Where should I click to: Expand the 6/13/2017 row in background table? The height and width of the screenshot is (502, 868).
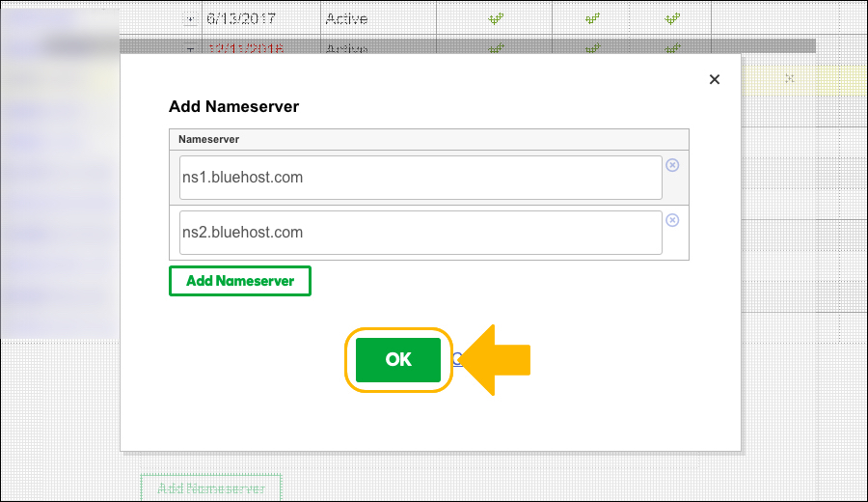(190, 19)
